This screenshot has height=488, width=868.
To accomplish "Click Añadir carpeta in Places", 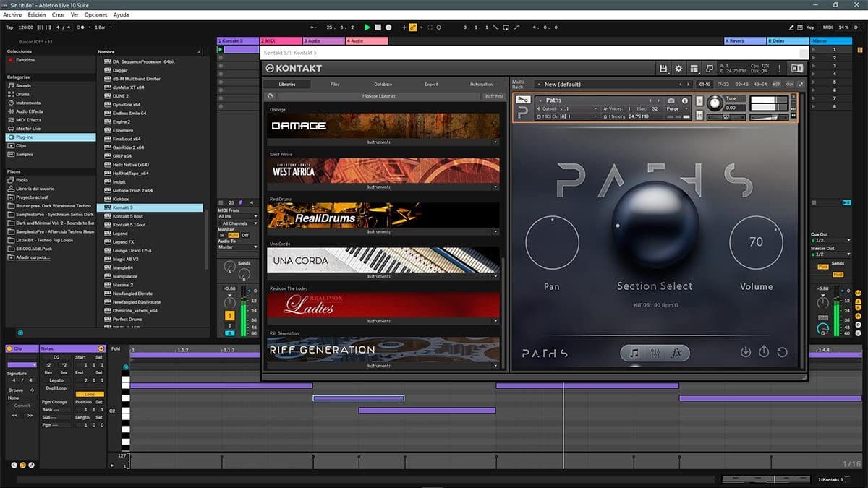I will pyautogui.click(x=34, y=257).
